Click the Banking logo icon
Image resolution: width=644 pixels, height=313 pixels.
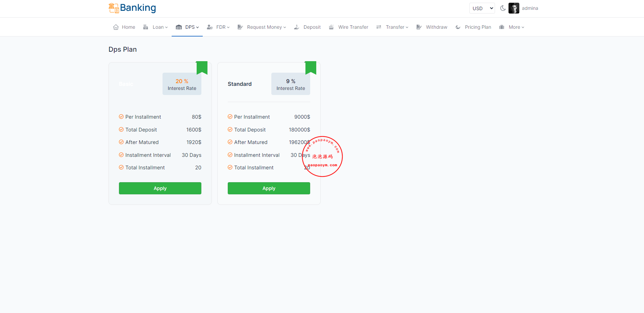pyautogui.click(x=114, y=8)
